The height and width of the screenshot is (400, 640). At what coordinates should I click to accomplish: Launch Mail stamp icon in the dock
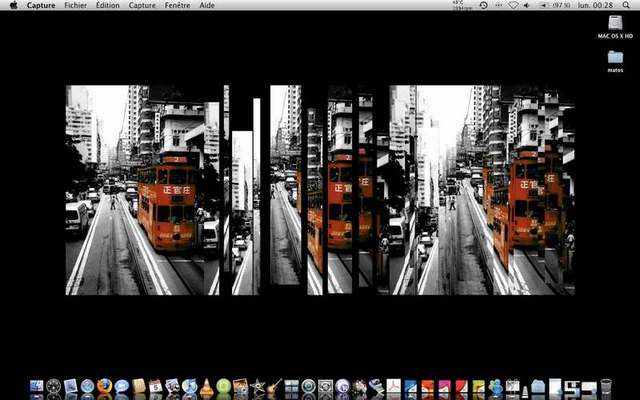(x=71, y=386)
